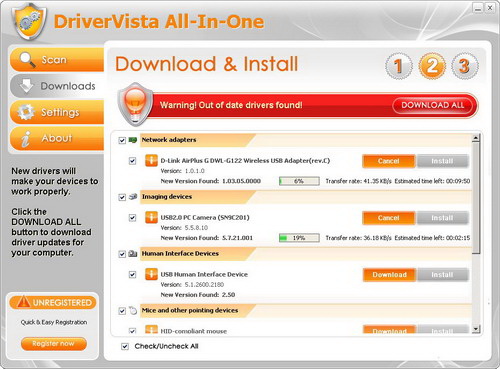Click Warning! Out of date drivers found!
Image resolution: width=500 pixels, height=369 pixels.
click(x=231, y=105)
